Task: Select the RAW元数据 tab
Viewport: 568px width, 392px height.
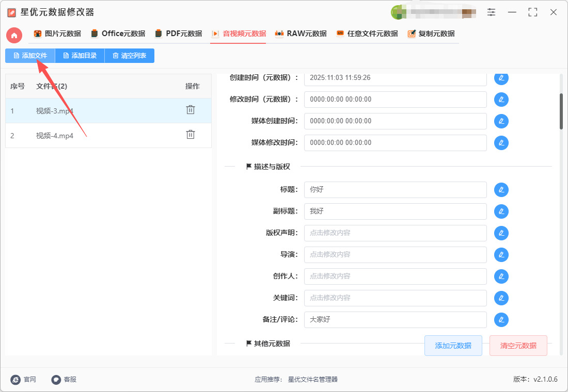Action: [301, 34]
